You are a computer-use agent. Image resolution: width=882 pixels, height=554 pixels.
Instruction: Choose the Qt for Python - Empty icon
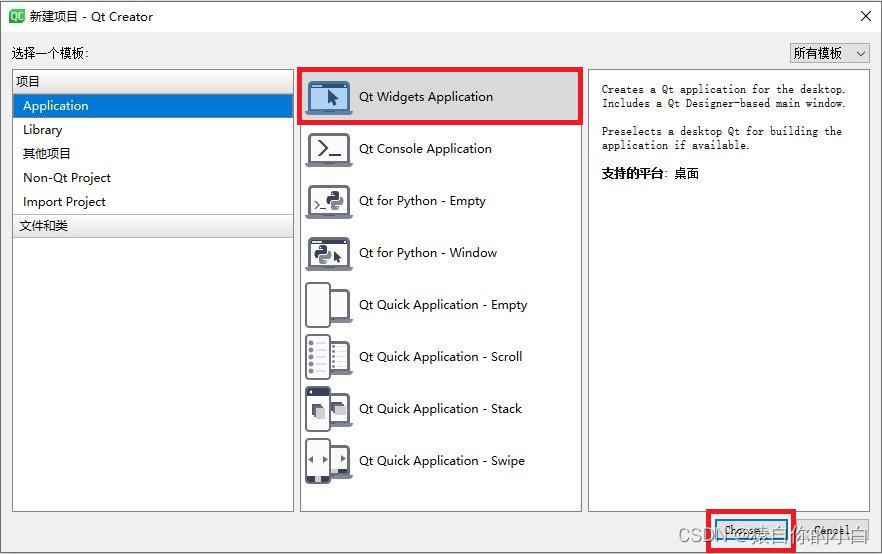328,202
